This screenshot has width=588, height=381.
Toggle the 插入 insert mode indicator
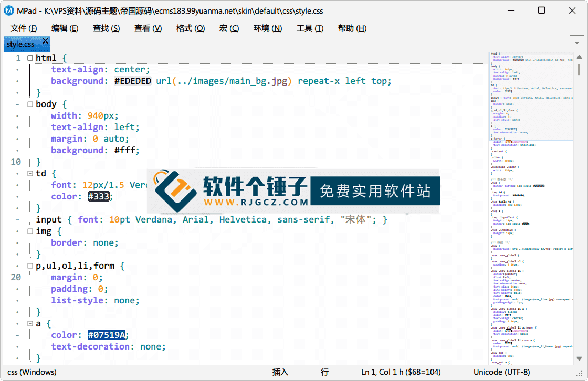(x=280, y=372)
